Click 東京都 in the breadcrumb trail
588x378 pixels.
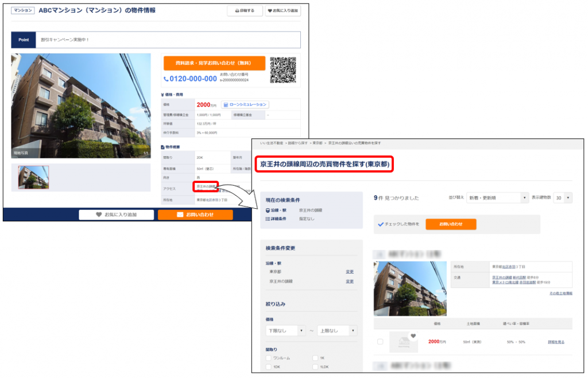[x=318, y=143]
